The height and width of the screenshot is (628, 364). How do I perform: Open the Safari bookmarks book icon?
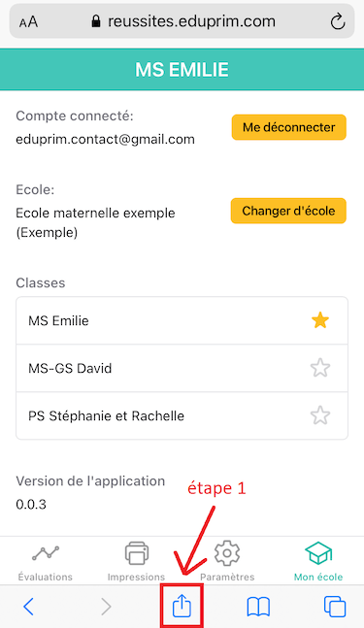[258, 607]
